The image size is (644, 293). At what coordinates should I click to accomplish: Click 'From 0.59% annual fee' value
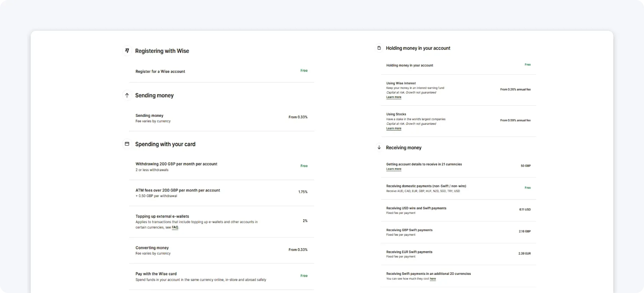coord(516,120)
